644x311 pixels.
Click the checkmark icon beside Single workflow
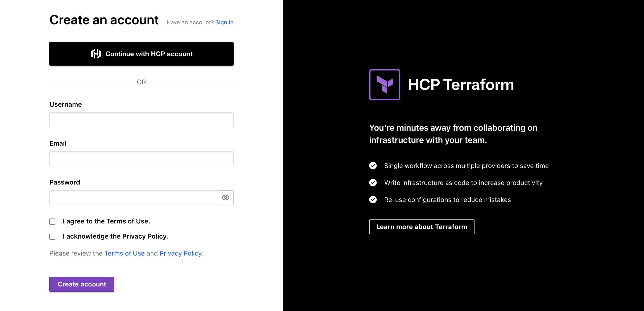373,166
